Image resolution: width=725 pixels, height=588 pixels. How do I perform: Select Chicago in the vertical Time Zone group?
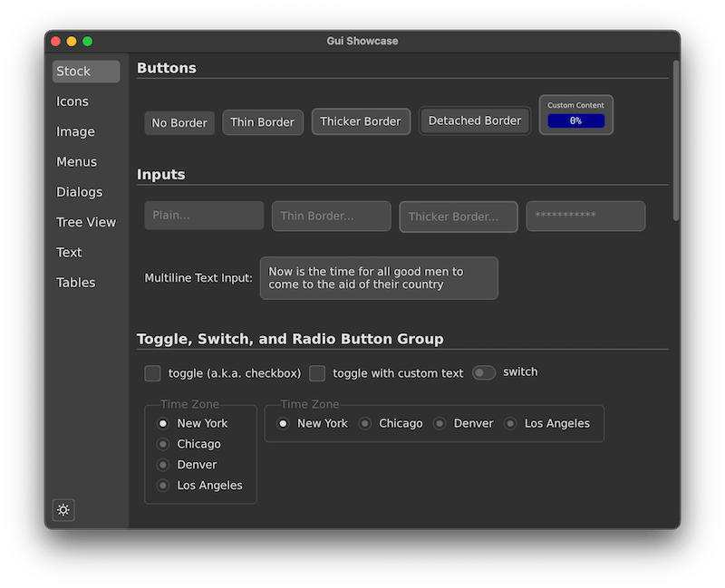[x=163, y=444]
